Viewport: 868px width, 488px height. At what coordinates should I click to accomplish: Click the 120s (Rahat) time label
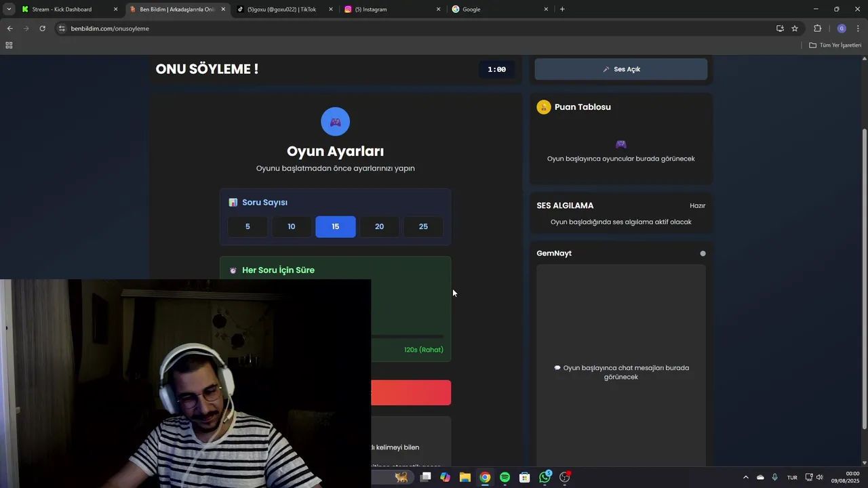[x=424, y=350]
